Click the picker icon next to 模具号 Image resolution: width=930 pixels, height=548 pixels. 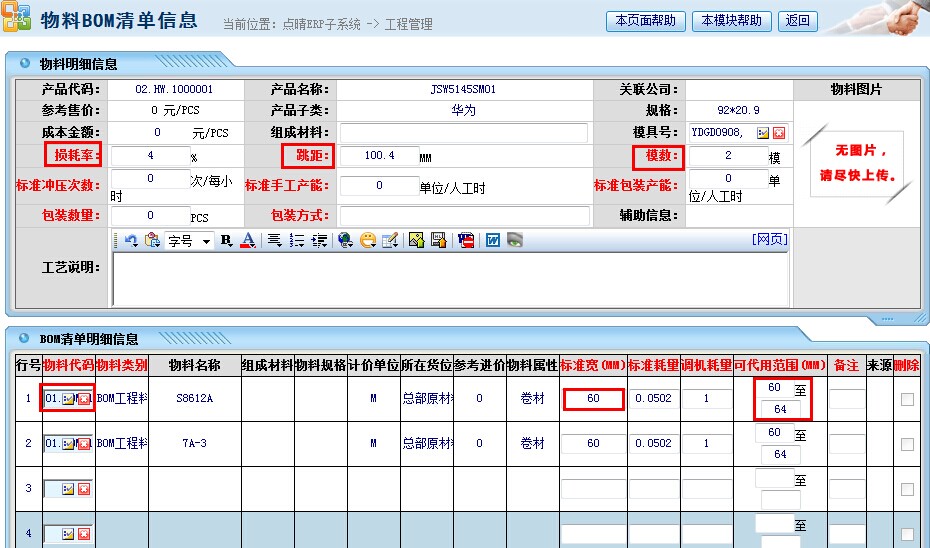pyautogui.click(x=763, y=133)
